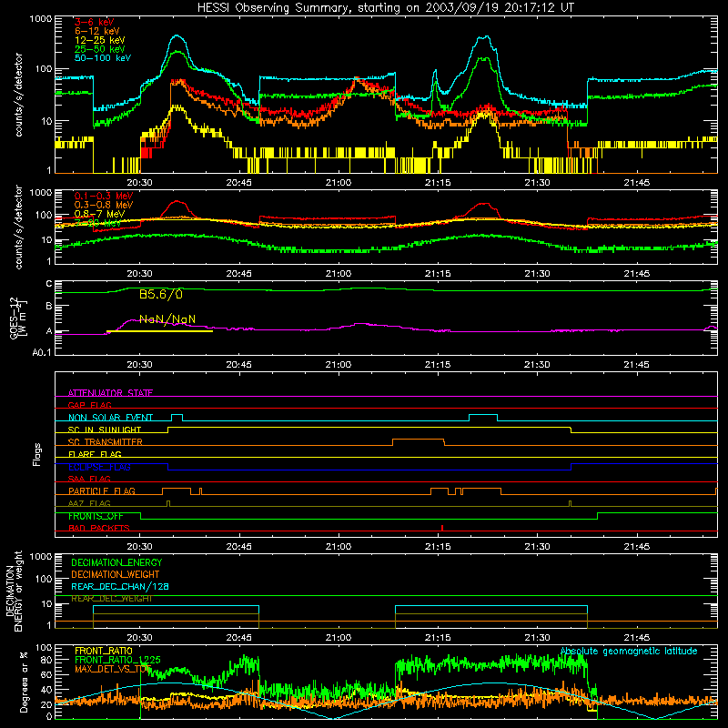Click the B5.6/0 flare class annotation
The width and height of the screenshot is (728, 728).
pos(161,294)
